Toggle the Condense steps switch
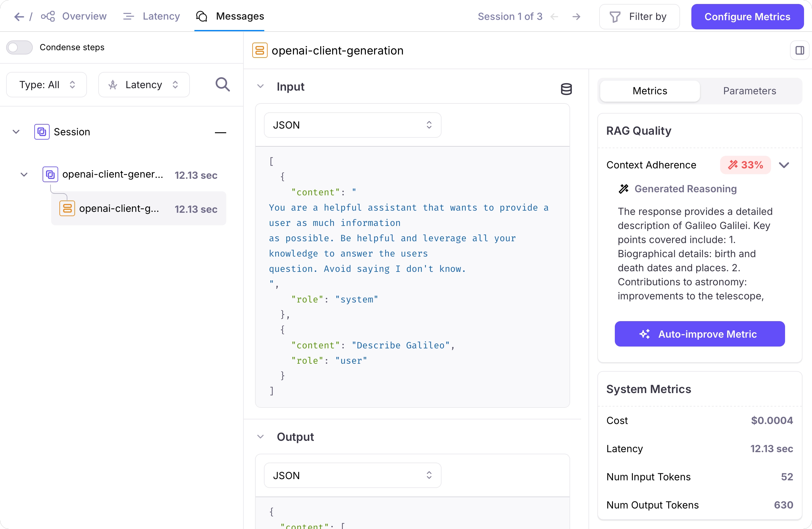812x529 pixels. [x=20, y=47]
